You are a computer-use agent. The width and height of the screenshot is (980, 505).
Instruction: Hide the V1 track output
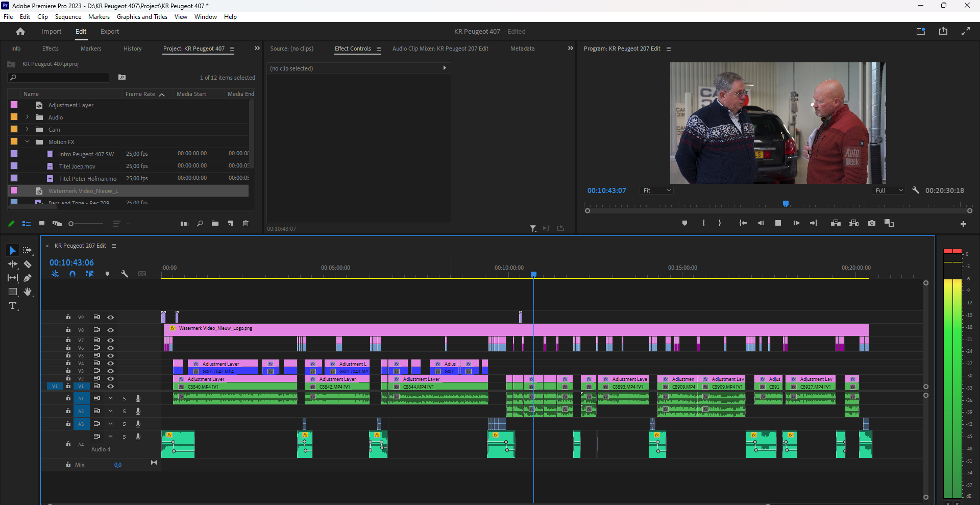(x=110, y=386)
